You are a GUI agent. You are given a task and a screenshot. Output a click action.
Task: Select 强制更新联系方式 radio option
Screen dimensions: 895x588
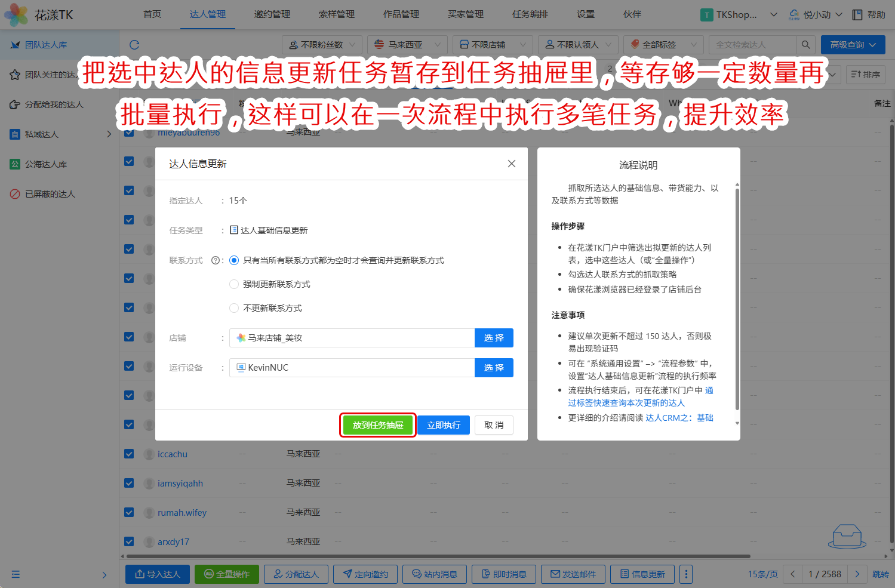click(234, 284)
